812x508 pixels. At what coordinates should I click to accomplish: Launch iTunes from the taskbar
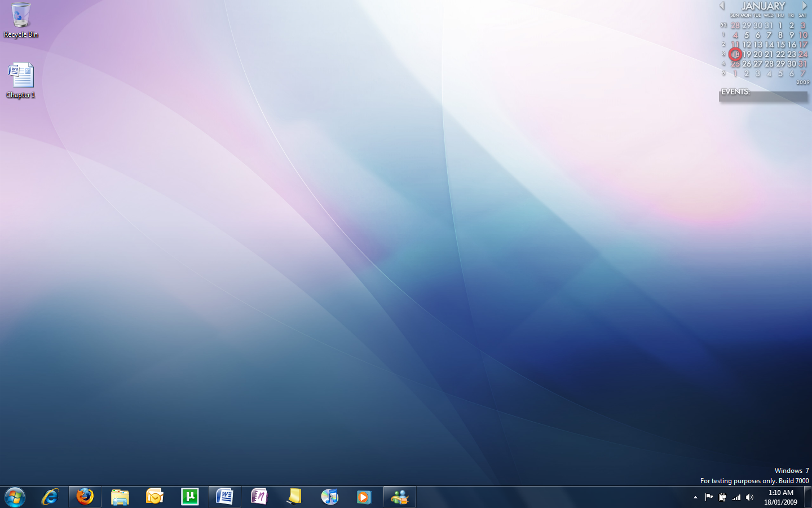point(329,497)
